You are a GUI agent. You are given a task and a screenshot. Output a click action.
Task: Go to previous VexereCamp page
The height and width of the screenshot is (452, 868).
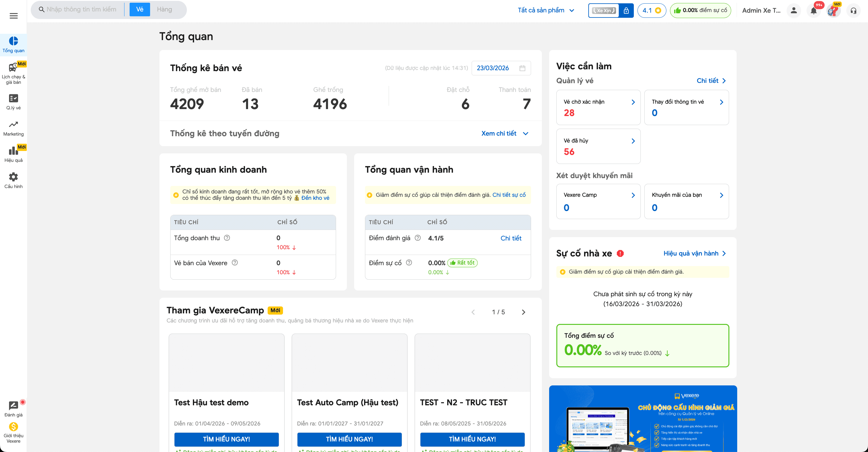click(x=473, y=312)
